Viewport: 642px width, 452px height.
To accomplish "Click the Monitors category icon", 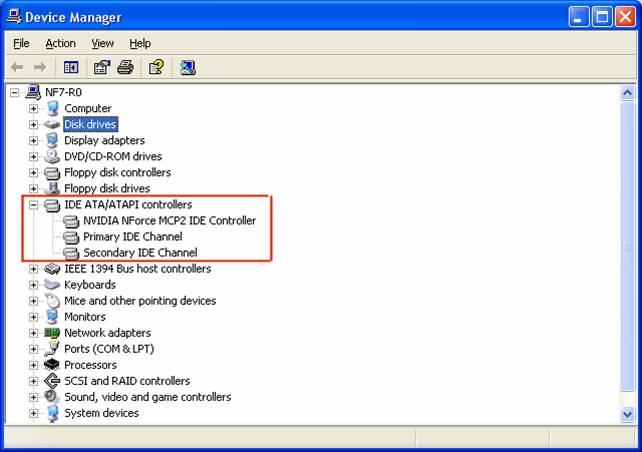I will pyautogui.click(x=52, y=317).
